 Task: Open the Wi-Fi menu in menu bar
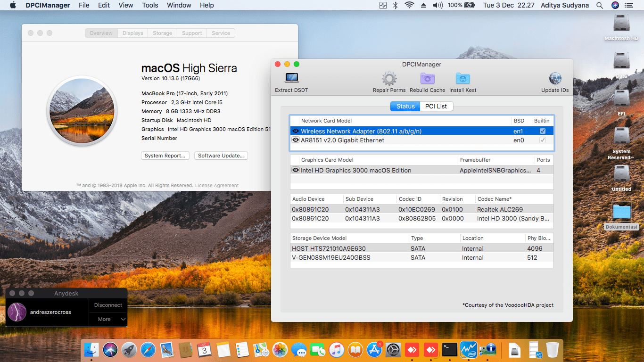click(x=410, y=5)
